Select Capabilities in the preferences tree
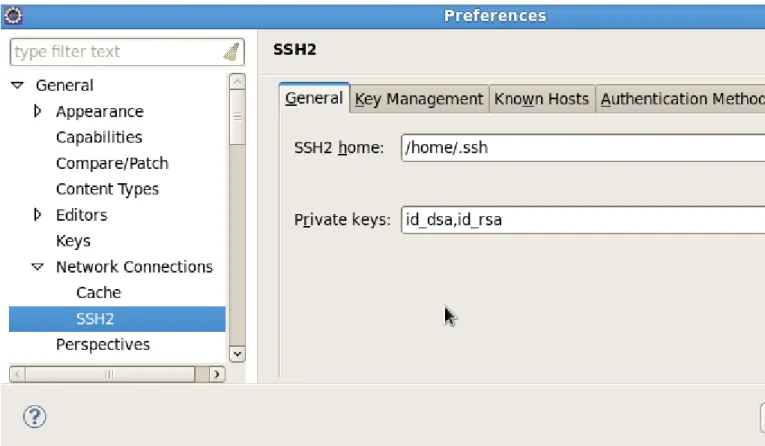 point(99,137)
